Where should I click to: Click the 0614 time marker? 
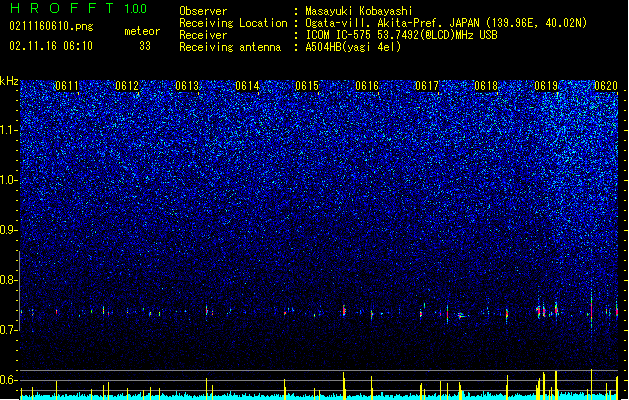(x=247, y=86)
